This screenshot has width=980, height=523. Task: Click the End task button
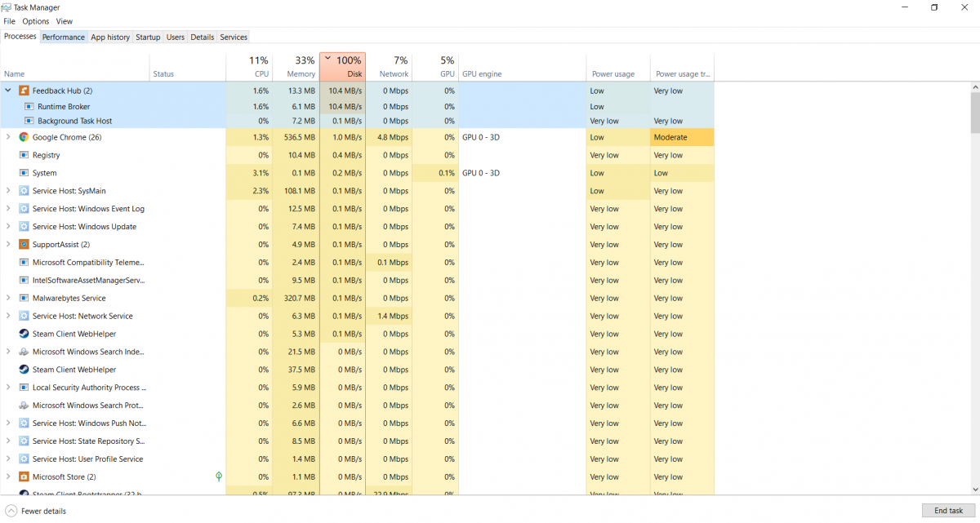click(948, 511)
